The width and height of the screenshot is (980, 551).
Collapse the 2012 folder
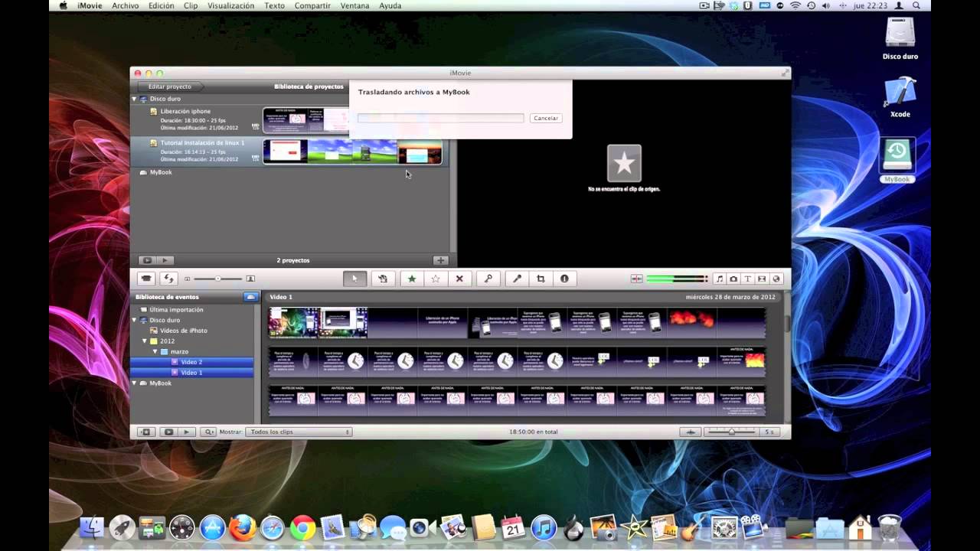pos(145,341)
